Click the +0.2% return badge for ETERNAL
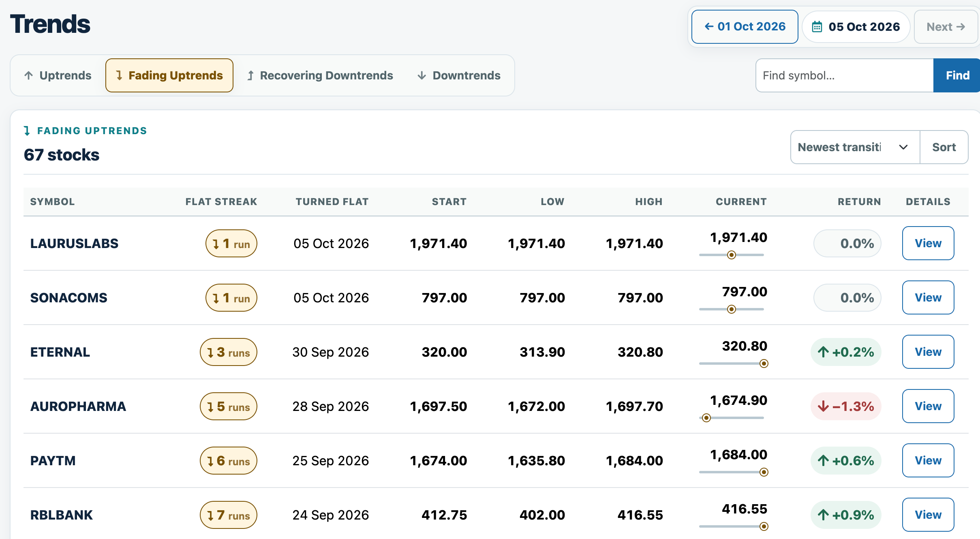Viewport: 980px width, 539px height. click(846, 352)
